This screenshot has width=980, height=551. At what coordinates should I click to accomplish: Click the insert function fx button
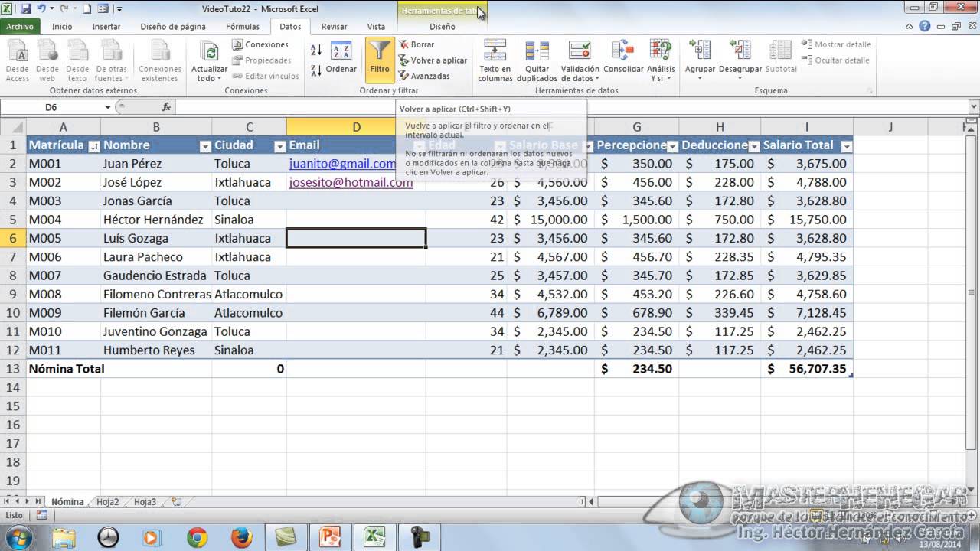click(166, 107)
